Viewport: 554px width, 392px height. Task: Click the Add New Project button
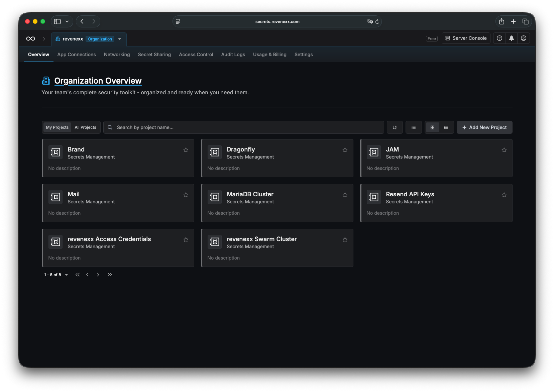[x=484, y=127]
